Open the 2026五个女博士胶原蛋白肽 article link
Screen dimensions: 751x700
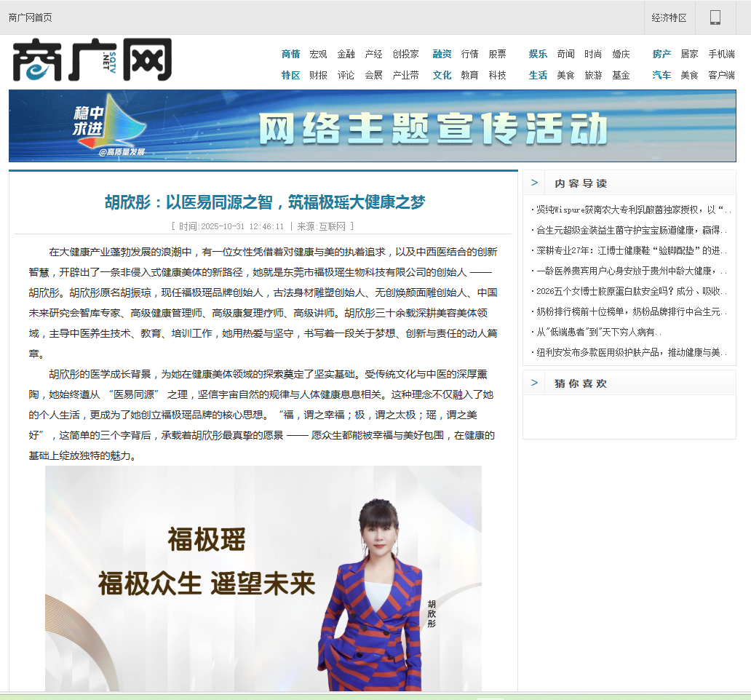(630, 291)
